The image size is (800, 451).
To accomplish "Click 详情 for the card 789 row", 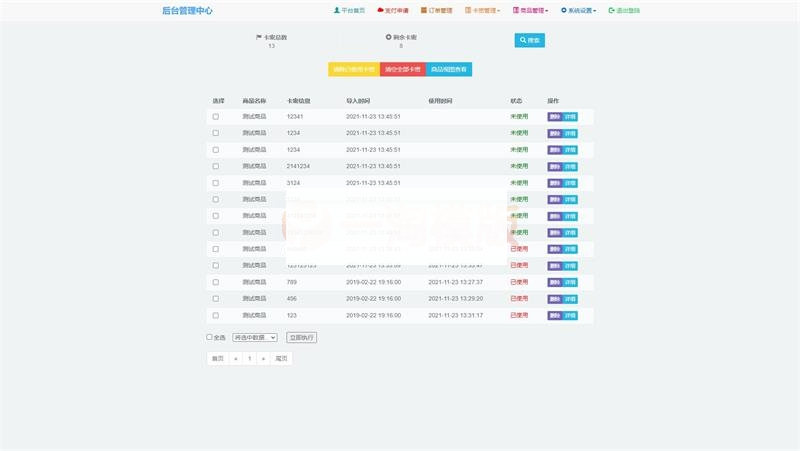I will (570, 282).
